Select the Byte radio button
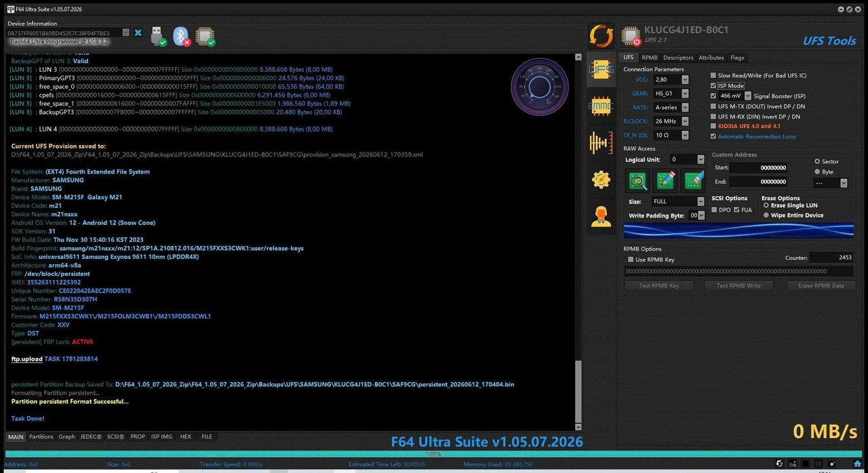Viewport: 868px width, 473px height. 817,171
